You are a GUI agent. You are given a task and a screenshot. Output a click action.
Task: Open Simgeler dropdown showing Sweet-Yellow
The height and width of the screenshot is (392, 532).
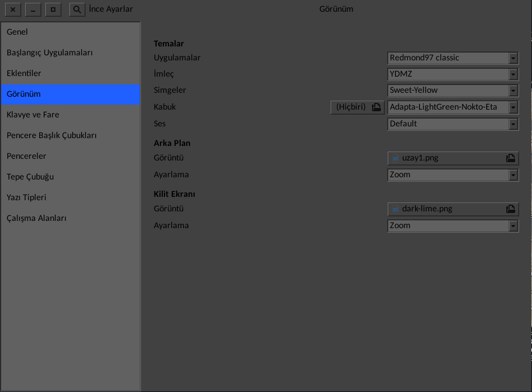coord(453,91)
